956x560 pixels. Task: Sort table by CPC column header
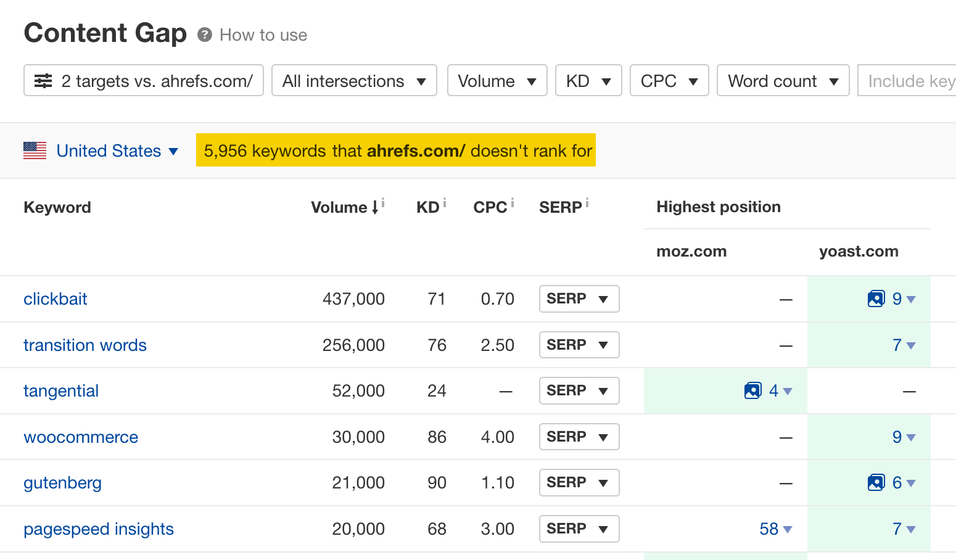(x=490, y=207)
